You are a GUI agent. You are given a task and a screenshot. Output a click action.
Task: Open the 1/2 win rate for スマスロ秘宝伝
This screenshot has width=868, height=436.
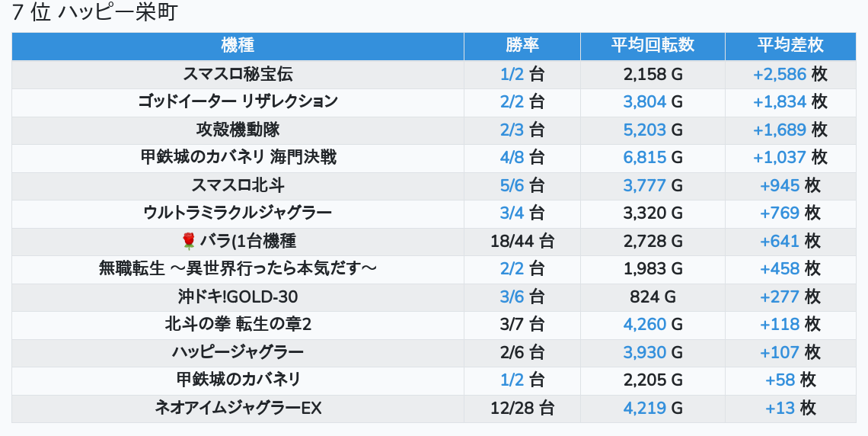click(512, 74)
